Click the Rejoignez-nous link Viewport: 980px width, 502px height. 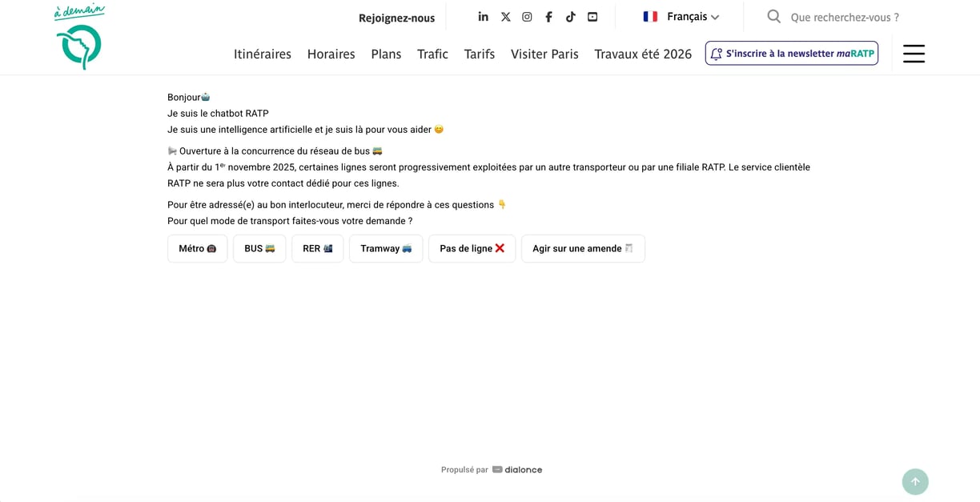396,18
